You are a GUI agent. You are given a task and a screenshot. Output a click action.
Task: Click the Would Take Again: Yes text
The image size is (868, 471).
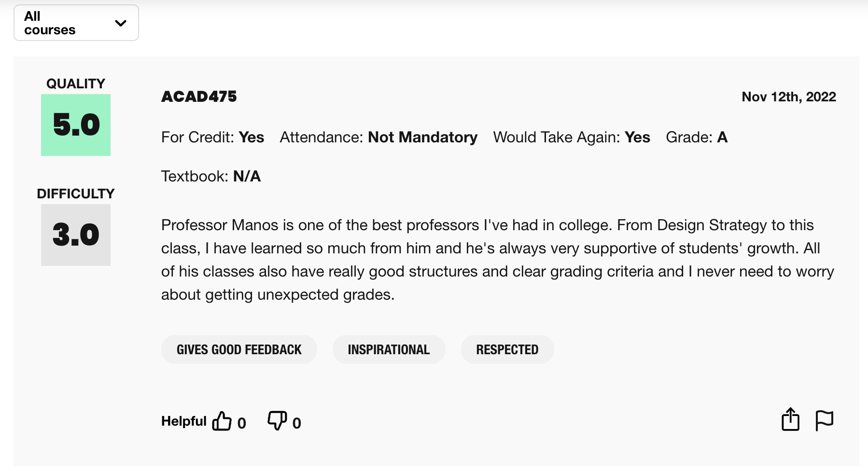[571, 137]
